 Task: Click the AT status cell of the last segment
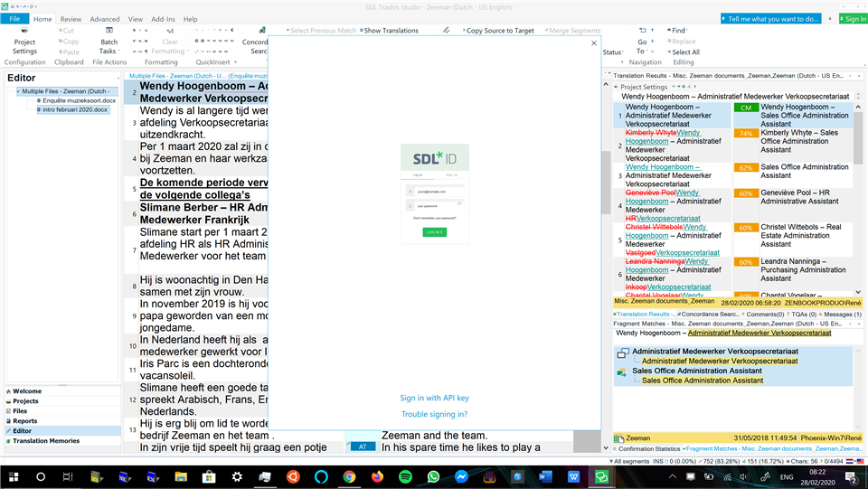click(363, 447)
